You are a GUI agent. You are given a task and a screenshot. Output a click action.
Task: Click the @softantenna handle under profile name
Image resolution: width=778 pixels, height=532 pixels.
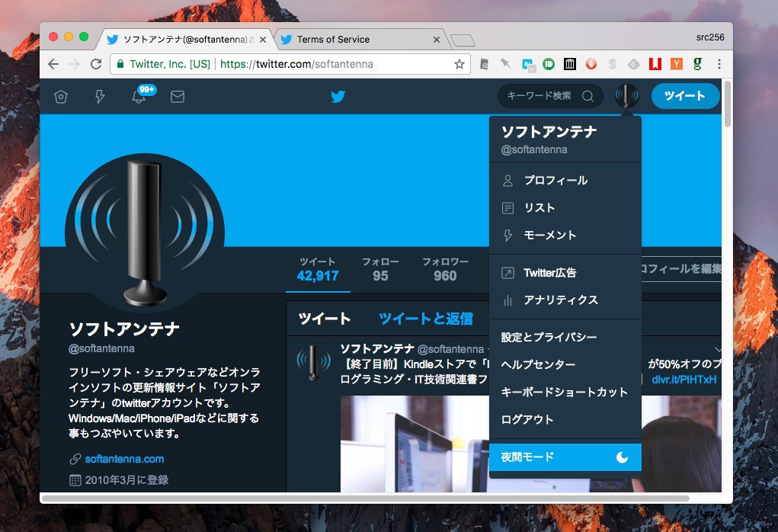(101, 348)
